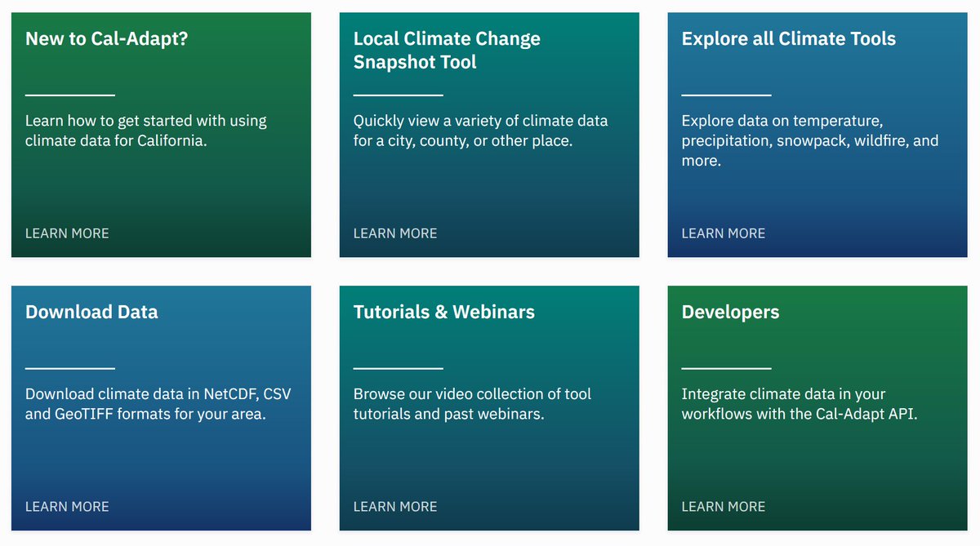Image resolution: width=980 pixels, height=546 pixels.
Task: Open Explore all Climate Tools heading
Action: [789, 38]
